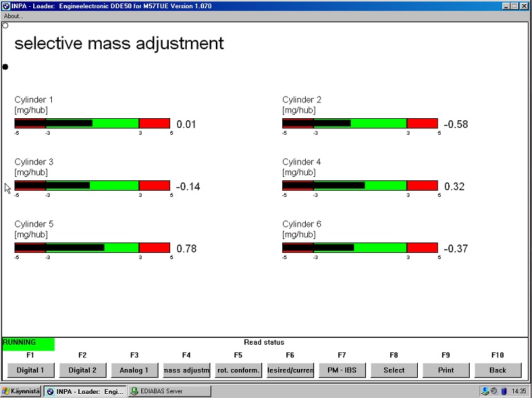Select the F4 mass adjustment button
Viewport: 532px width, 398px height.
[186, 370]
